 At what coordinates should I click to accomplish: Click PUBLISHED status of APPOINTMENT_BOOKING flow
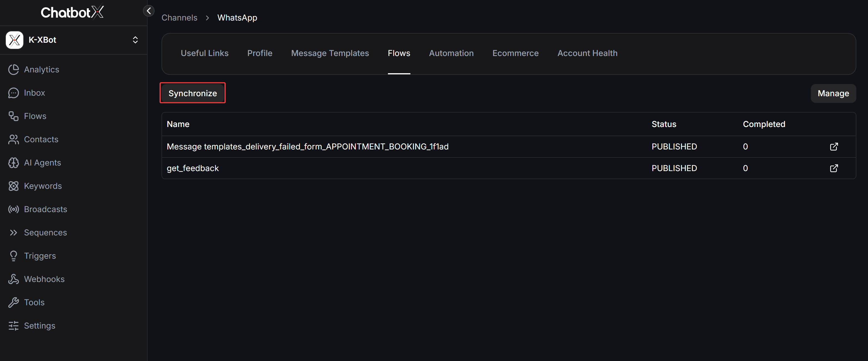(x=674, y=147)
